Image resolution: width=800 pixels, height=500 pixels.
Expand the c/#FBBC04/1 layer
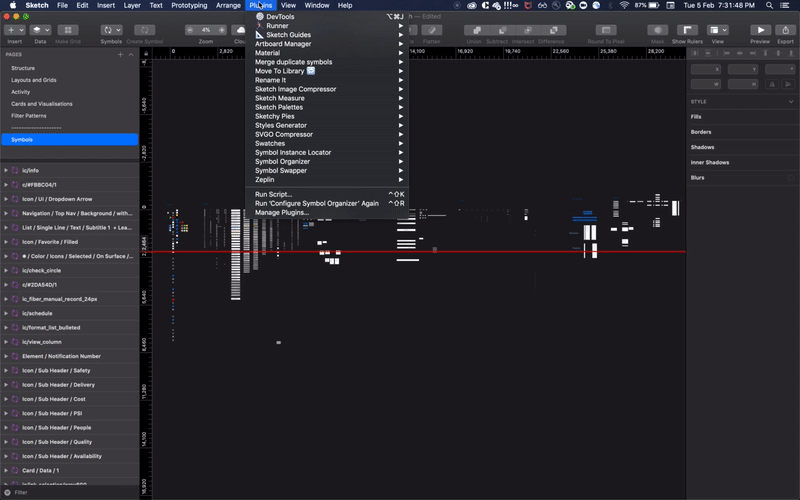6,185
